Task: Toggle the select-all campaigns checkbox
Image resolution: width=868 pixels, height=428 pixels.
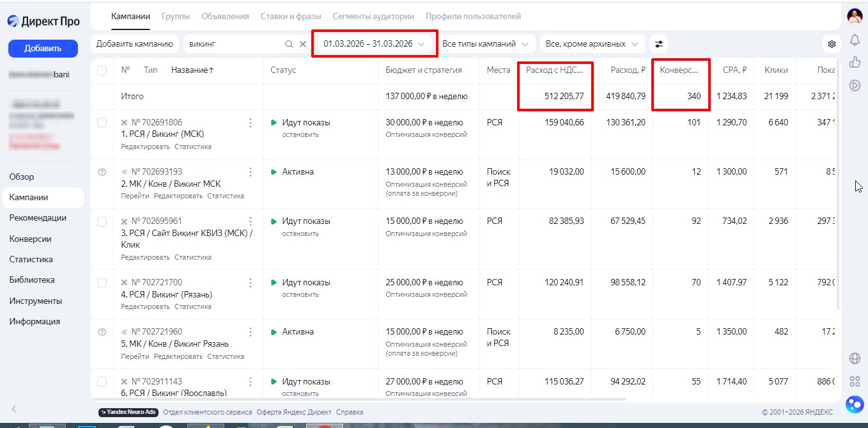Action: click(102, 70)
